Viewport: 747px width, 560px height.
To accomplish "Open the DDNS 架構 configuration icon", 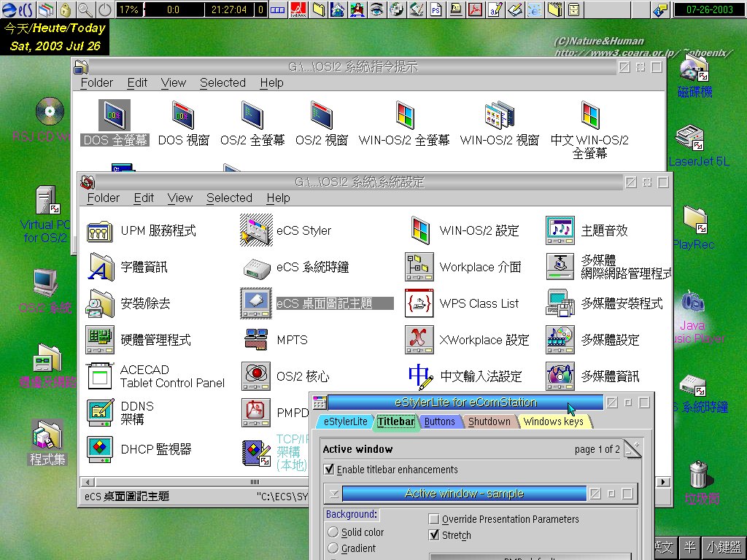I will [99, 413].
